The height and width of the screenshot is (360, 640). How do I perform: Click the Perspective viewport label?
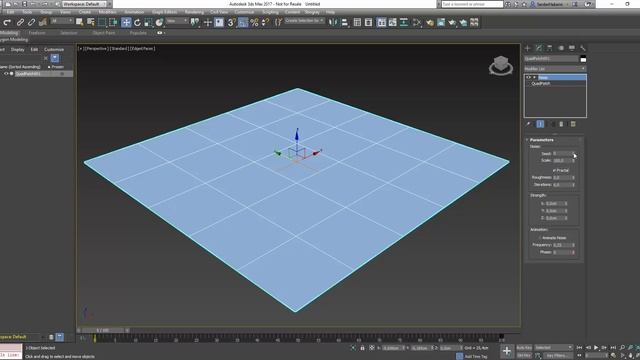click(x=96, y=49)
